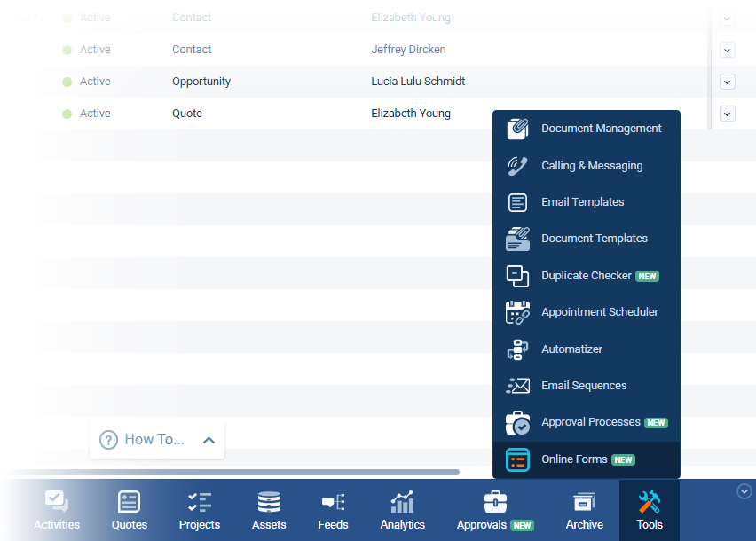Collapse bottom navigation bar with circled chevron
The height and width of the screenshot is (541, 756).
[744, 491]
